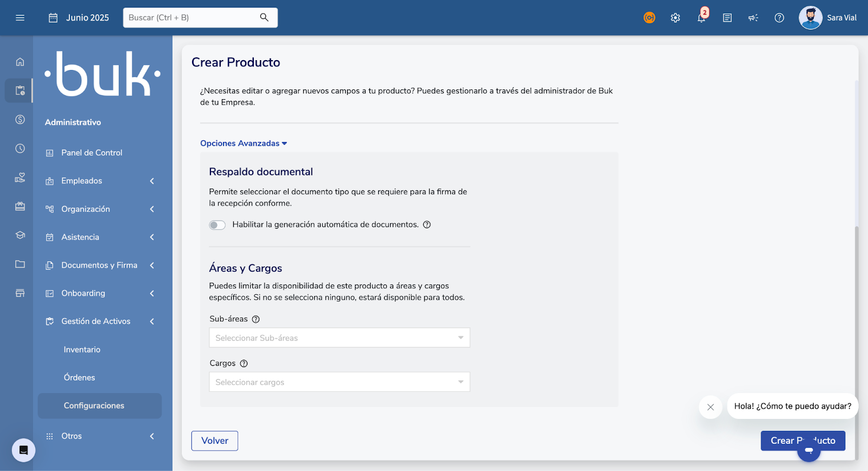The height and width of the screenshot is (471, 868).
Task: Open the Seleccionar Sub-áreas dropdown
Action: (x=339, y=338)
